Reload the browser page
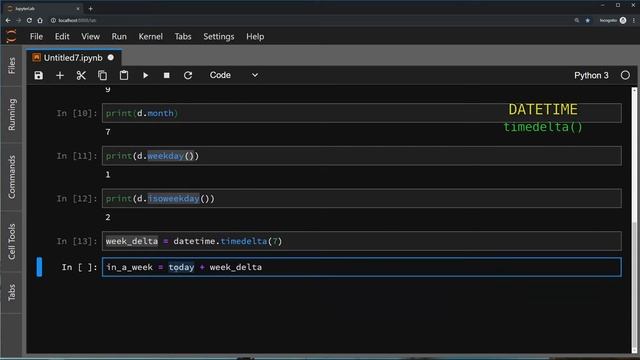 pyautogui.click(x=29, y=20)
